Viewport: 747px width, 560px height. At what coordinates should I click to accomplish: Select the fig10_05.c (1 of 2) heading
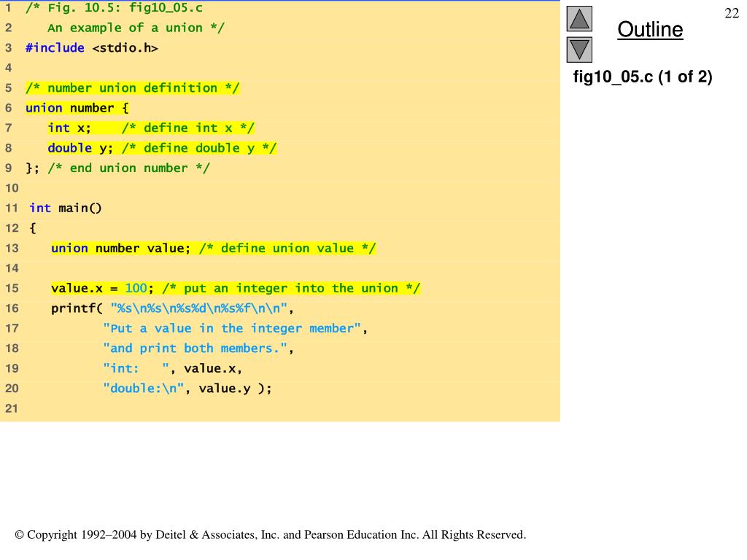click(x=642, y=77)
